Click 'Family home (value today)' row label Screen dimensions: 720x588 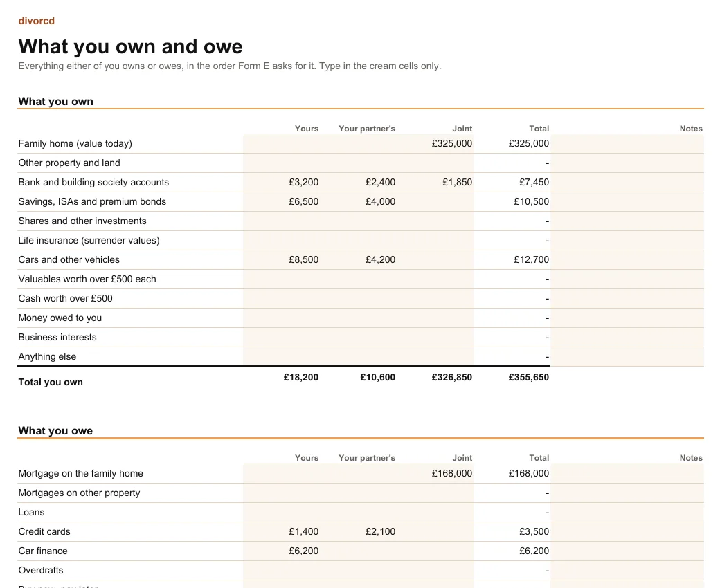(x=75, y=144)
